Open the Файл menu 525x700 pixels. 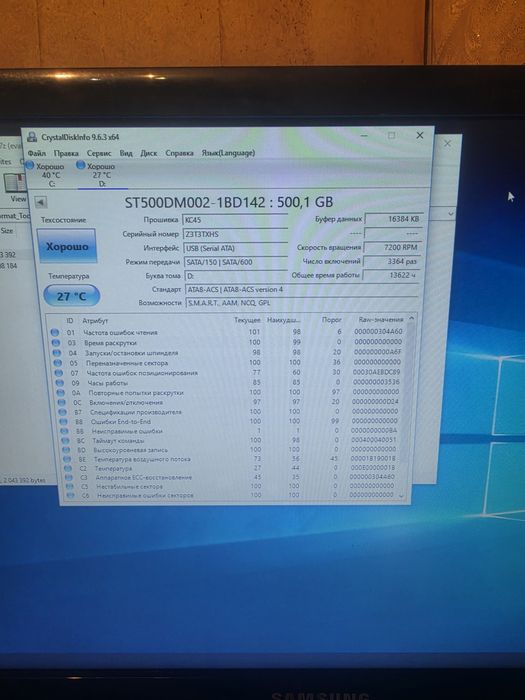point(37,153)
